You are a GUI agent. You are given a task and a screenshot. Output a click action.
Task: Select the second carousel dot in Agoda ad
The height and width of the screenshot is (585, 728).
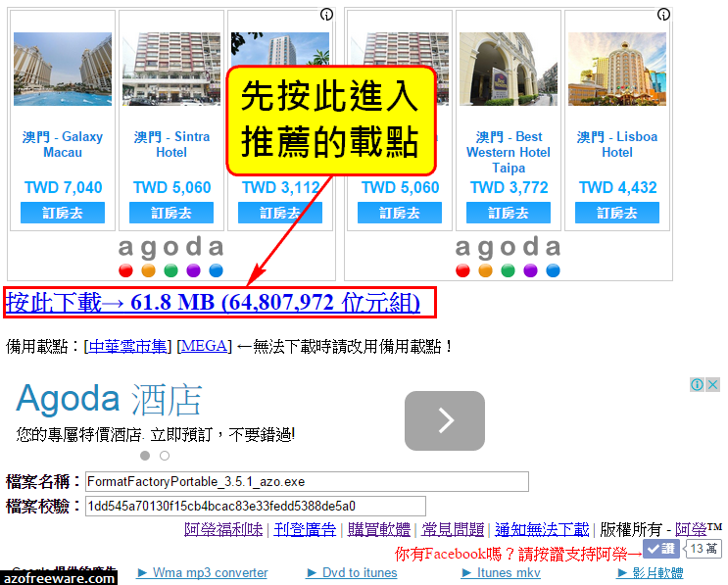[165, 456]
